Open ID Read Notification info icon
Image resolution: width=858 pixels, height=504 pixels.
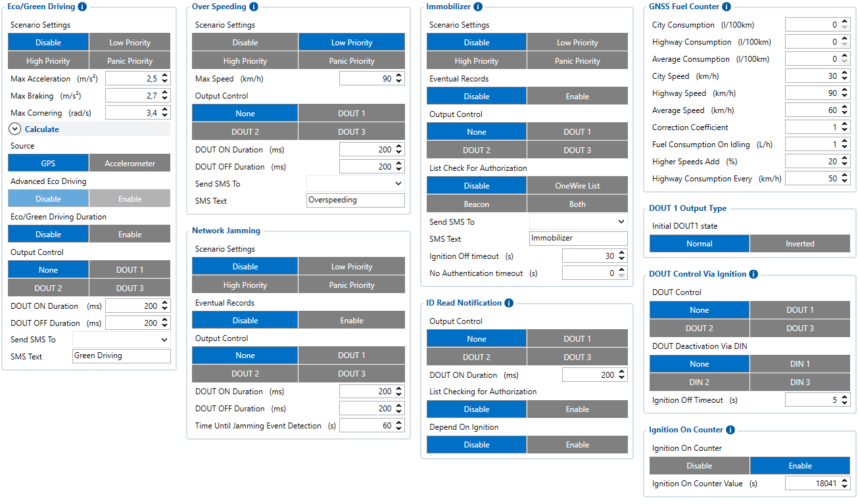click(509, 303)
